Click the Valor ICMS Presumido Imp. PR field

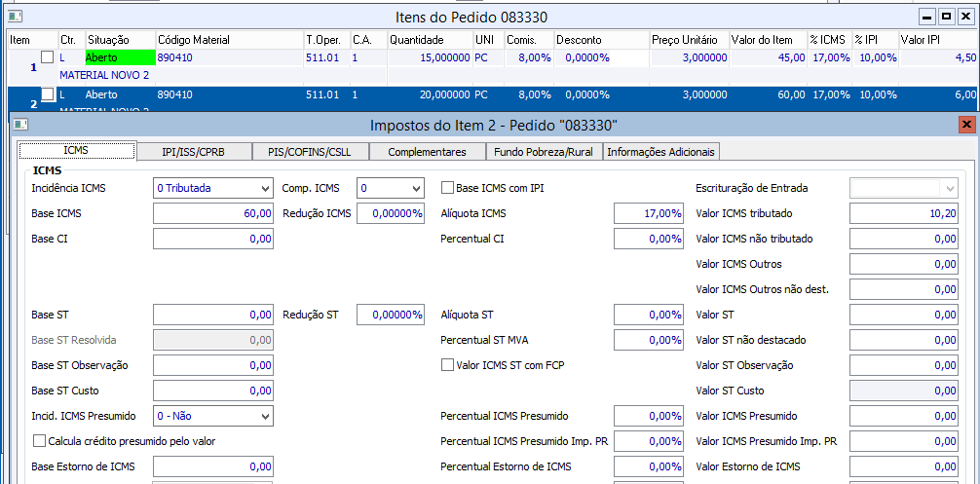(904, 441)
